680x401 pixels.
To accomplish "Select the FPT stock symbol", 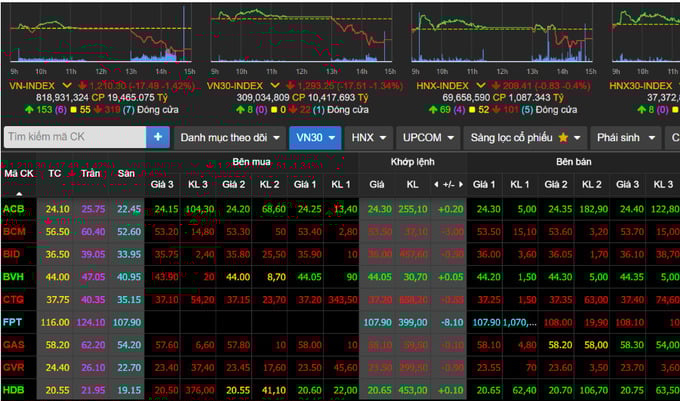I will click(x=13, y=322).
